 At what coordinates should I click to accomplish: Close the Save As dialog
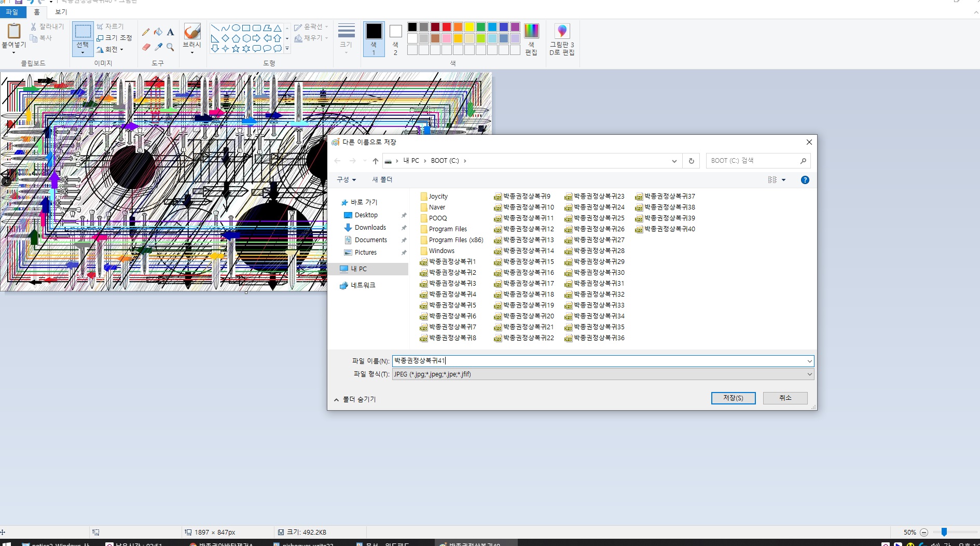[x=809, y=142]
